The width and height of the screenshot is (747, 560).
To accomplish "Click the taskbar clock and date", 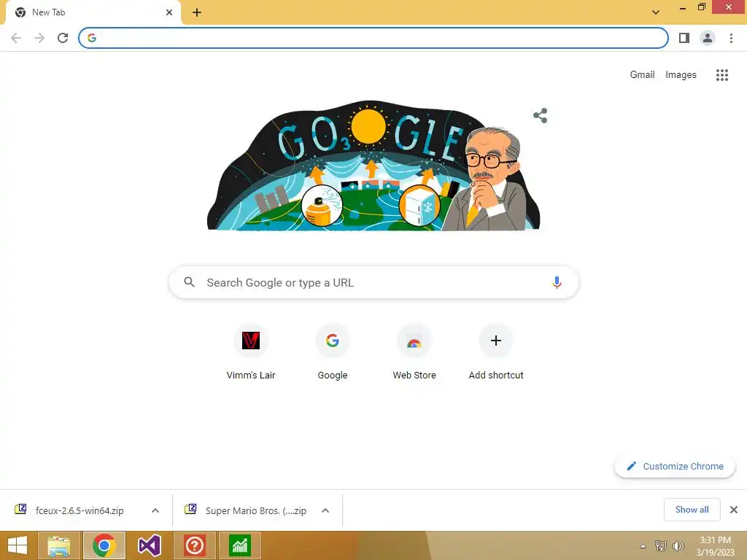I will click(716, 546).
